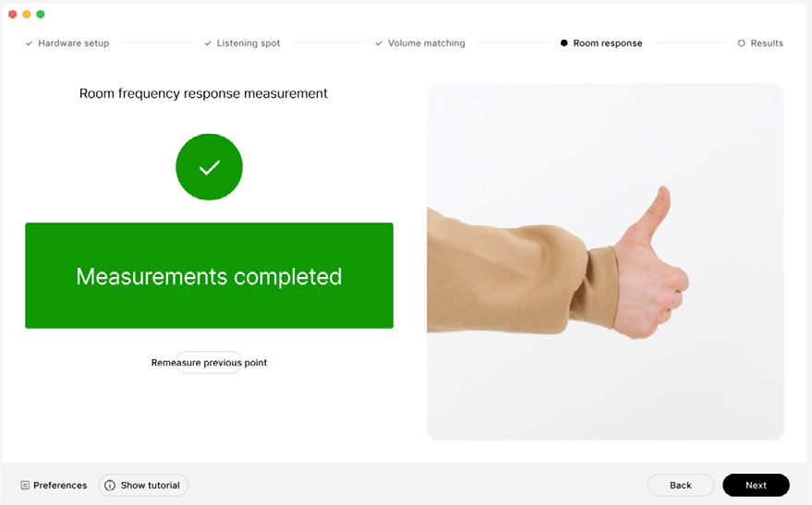
Task: Select the Results step
Action: pos(760,43)
